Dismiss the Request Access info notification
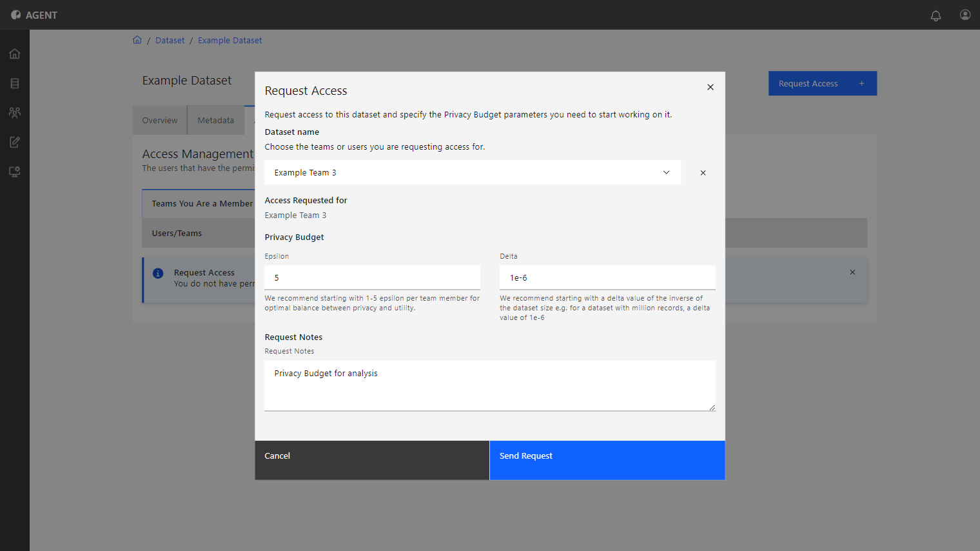 pyautogui.click(x=852, y=272)
